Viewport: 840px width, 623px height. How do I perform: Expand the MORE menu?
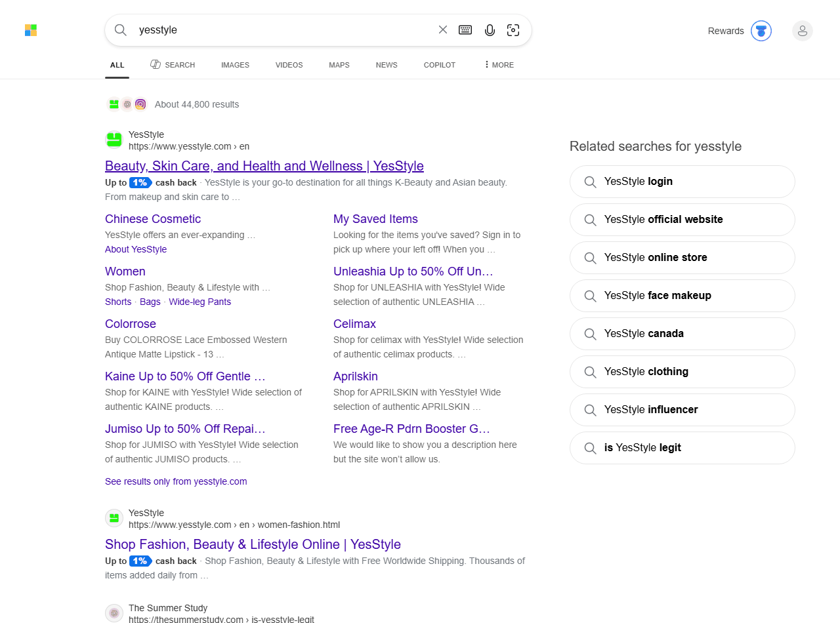(x=499, y=65)
